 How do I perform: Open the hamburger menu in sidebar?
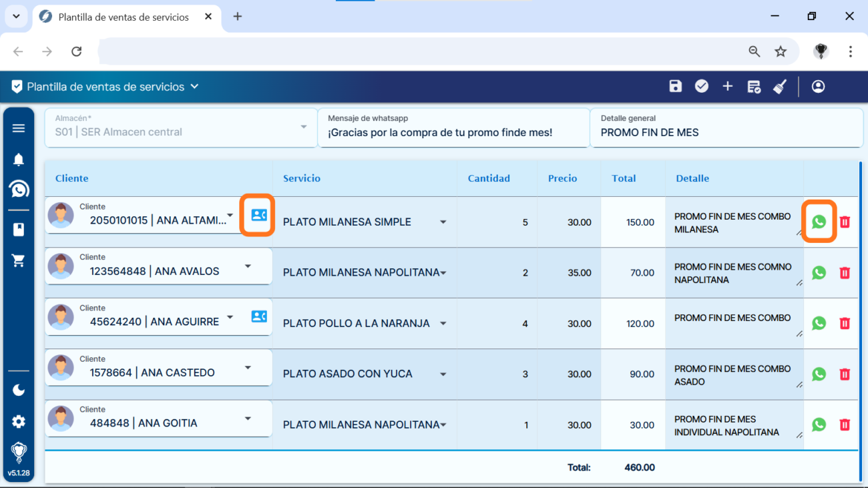tap(19, 128)
